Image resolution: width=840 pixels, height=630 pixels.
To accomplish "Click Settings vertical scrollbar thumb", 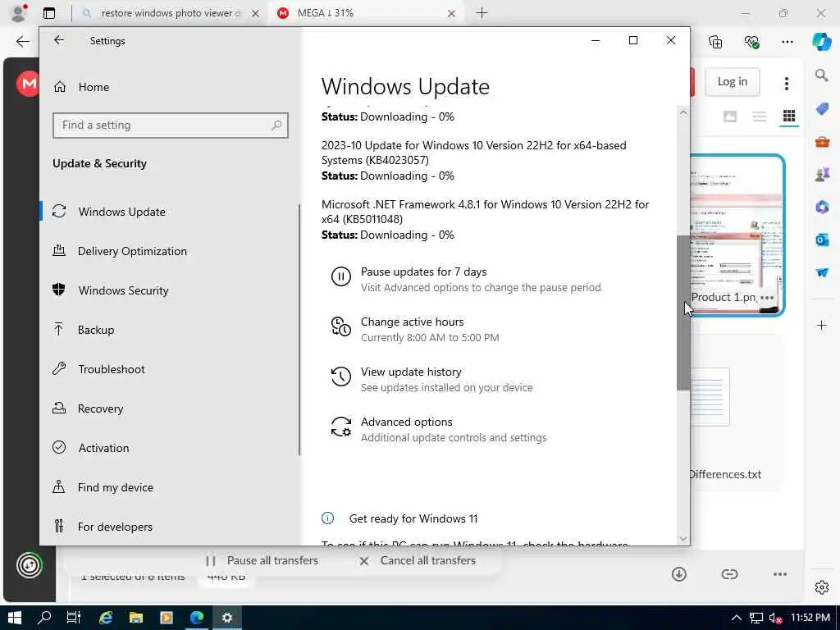I will [683, 313].
